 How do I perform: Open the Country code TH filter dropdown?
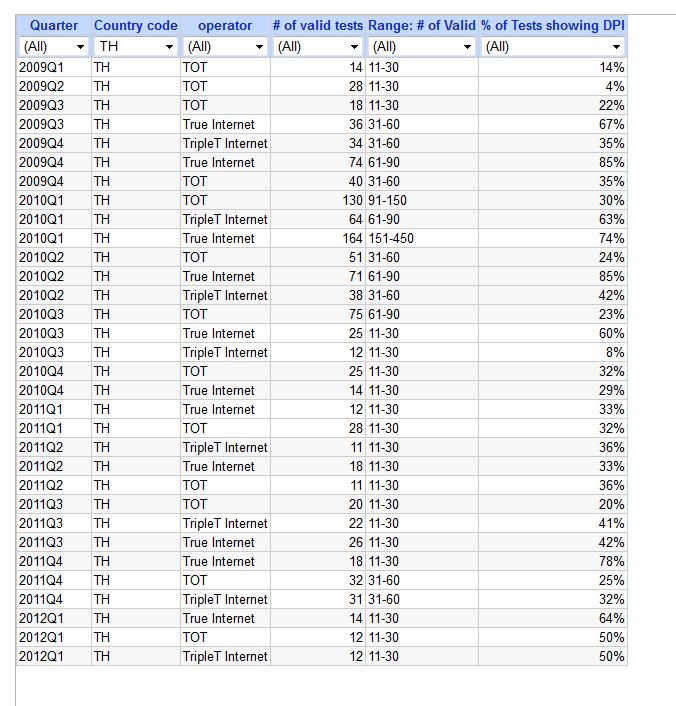[136, 46]
